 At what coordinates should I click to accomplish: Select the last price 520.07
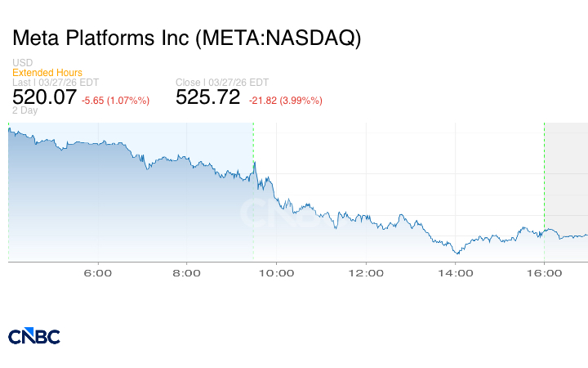(42, 97)
